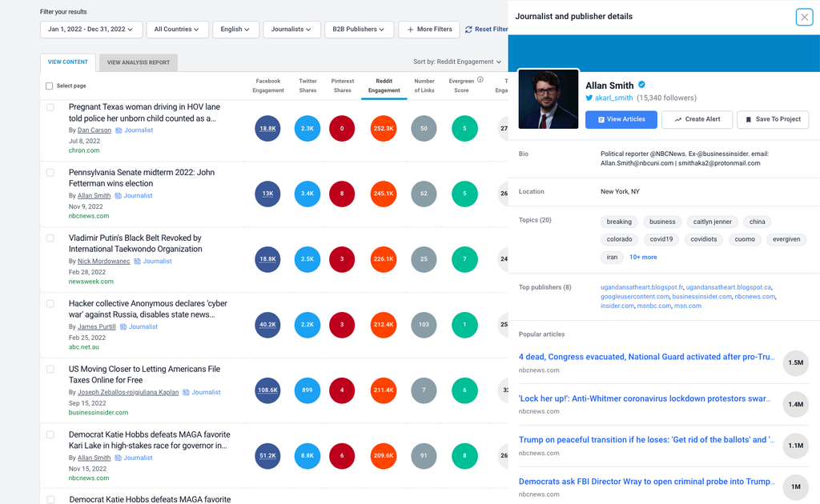Open the Sort by Reddit Engagement dropdown
Screen dimensions: 820x504
click(457, 62)
